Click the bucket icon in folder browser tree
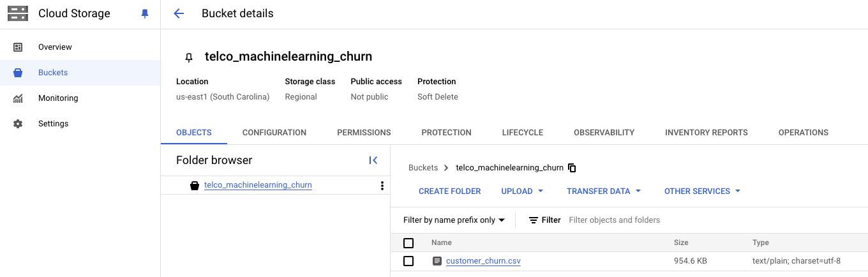The height and width of the screenshot is (277, 868). (x=195, y=186)
